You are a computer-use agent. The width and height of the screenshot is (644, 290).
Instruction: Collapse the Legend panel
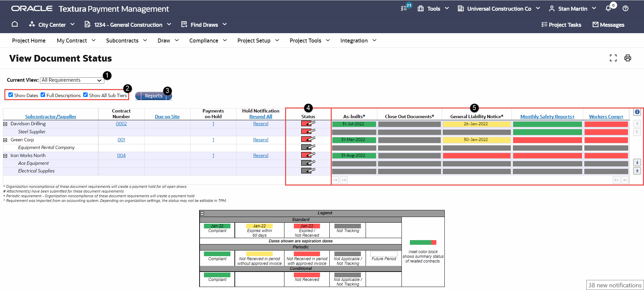tap(202, 213)
